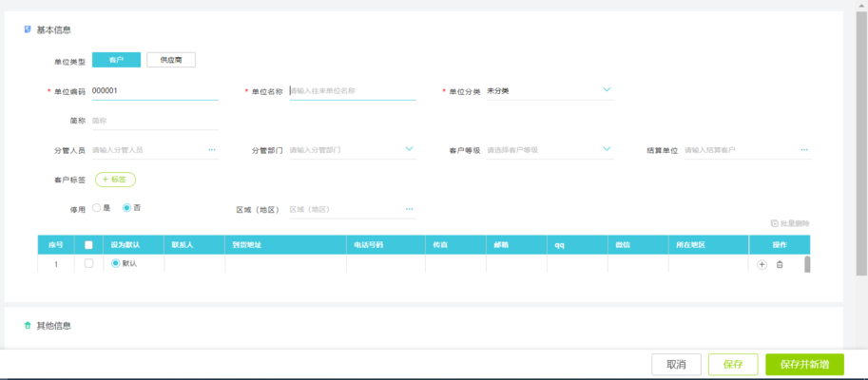Add a customer tag with 标签 button
This screenshot has height=380, width=868.
click(x=115, y=180)
